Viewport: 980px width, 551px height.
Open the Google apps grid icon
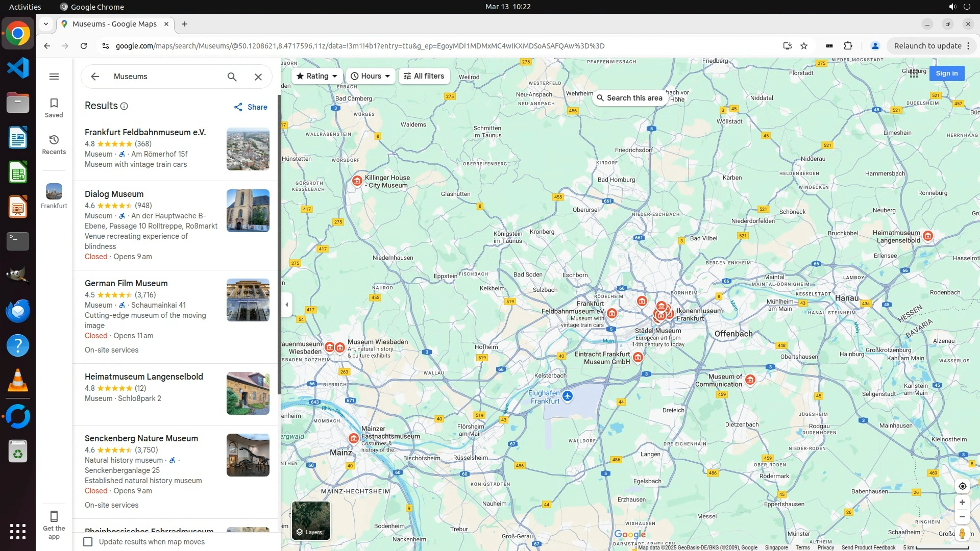point(914,73)
